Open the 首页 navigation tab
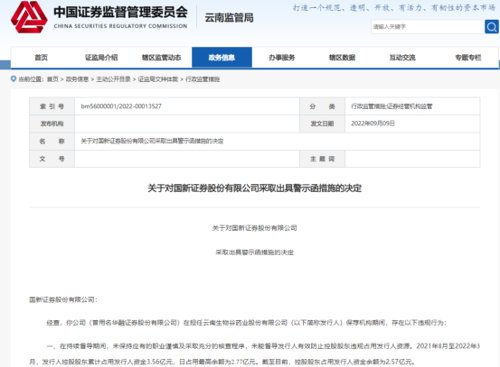This screenshot has height=367, width=500. pos(41,57)
